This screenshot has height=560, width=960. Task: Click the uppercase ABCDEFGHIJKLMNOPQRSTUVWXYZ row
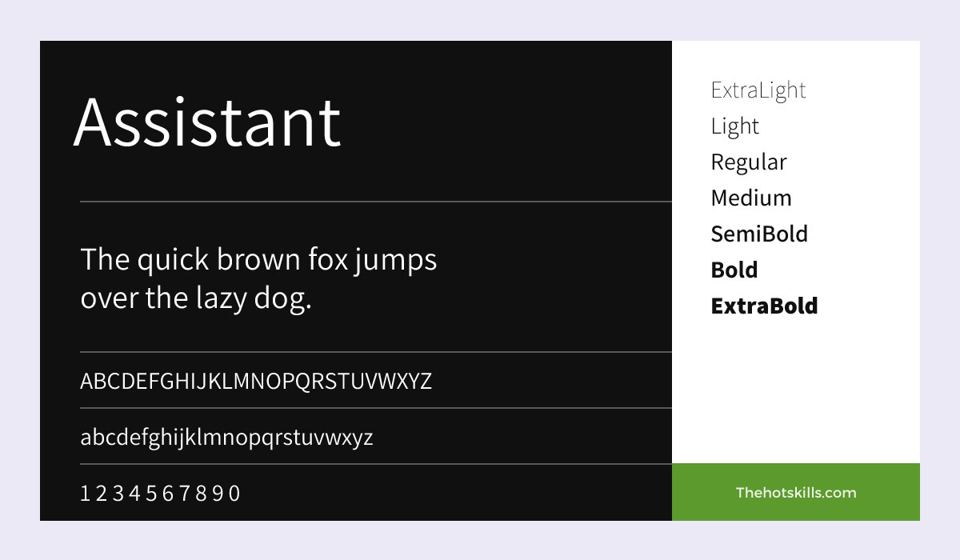tap(256, 381)
